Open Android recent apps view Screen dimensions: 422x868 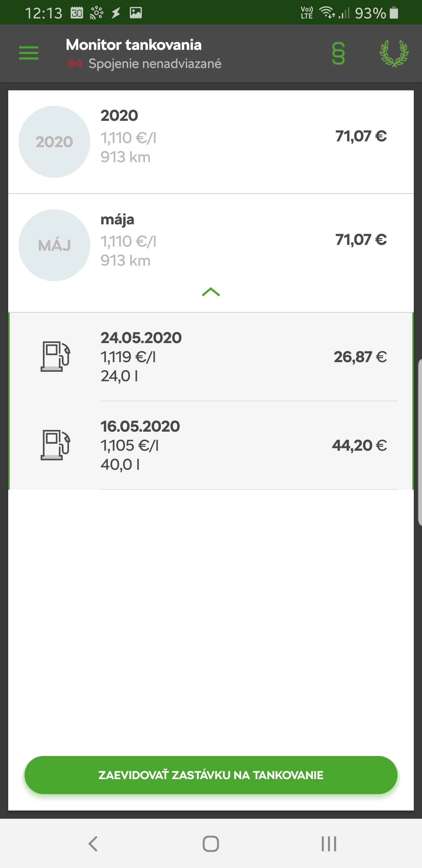click(x=329, y=844)
